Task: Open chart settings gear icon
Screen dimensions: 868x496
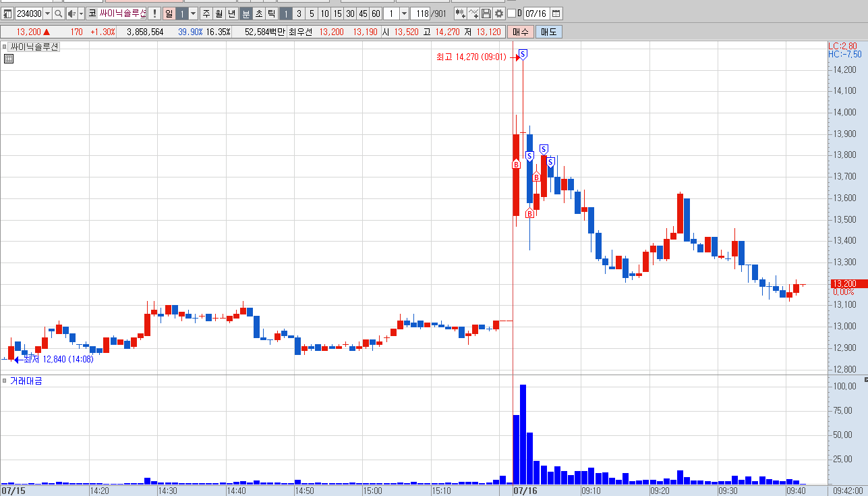Action: point(499,13)
